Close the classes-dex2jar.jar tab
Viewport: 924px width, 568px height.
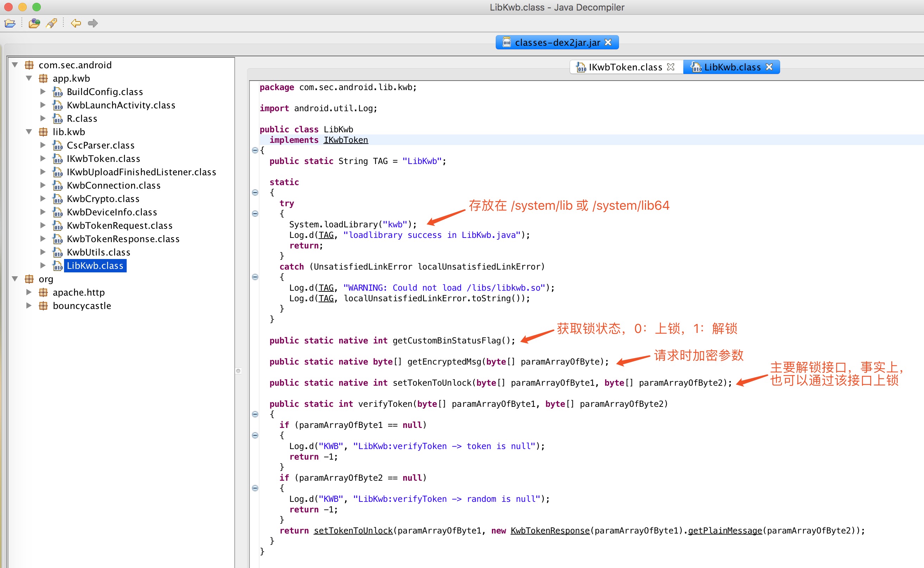click(608, 43)
